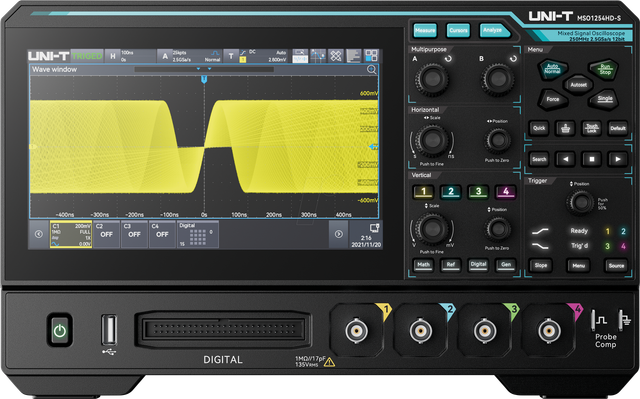Toggle channel 4 magenta vertical key
Image resolution: width=640 pixels, height=399 pixels.
(x=506, y=192)
